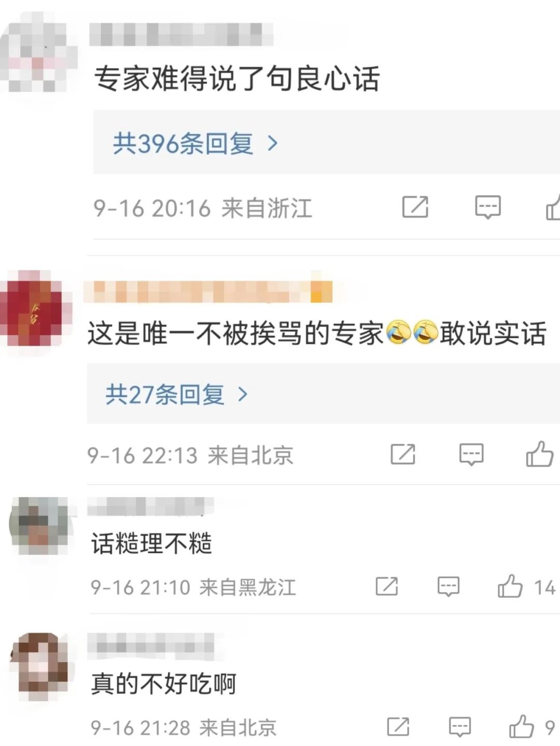The height and width of the screenshot is (746, 560).
Task: Repost the 话糙理不糙 comment
Action: (x=387, y=586)
